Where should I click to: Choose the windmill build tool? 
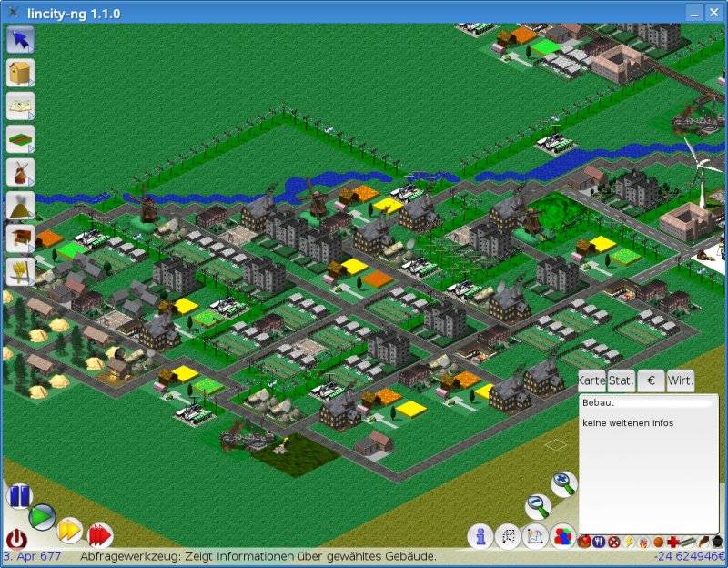click(x=20, y=172)
